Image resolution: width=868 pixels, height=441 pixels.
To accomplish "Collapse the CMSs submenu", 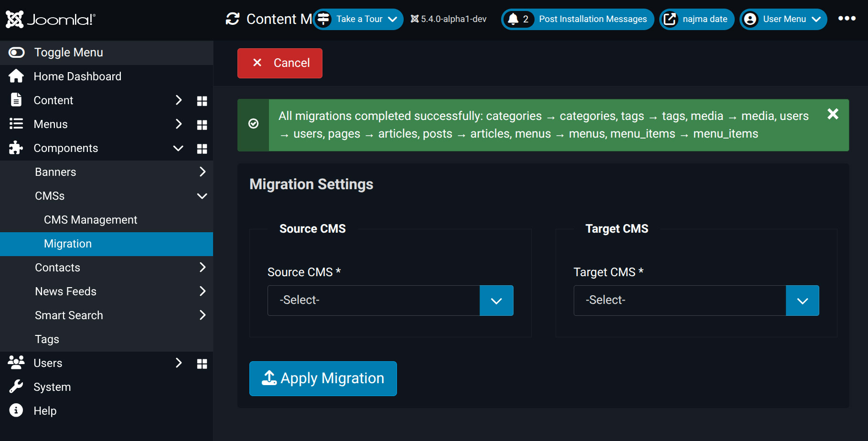I will (202, 196).
